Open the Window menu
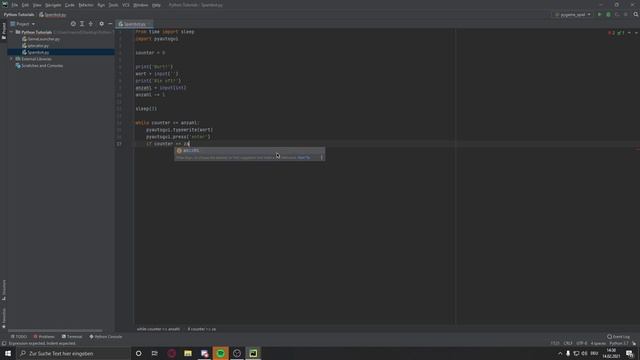This screenshot has width=640, height=360. [x=141, y=5]
